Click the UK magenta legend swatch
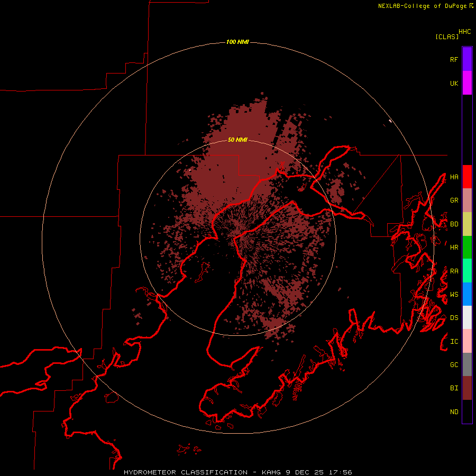The image size is (476, 476). coord(467,83)
